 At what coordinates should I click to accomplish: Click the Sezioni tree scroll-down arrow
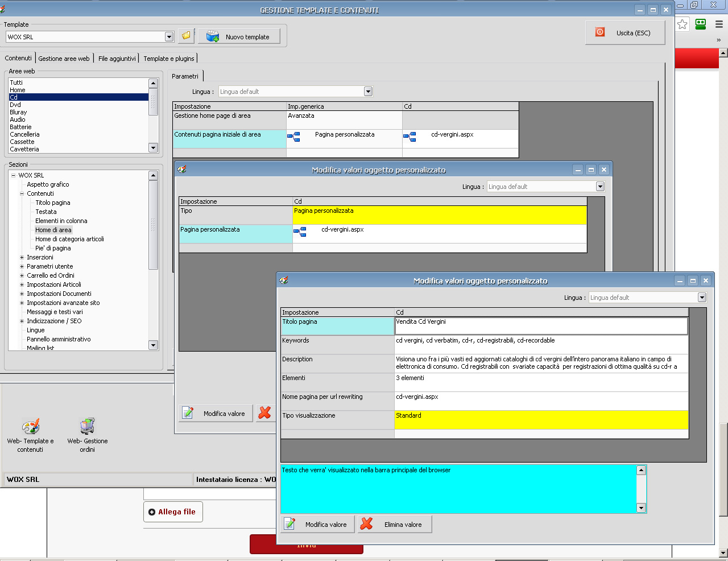coord(153,345)
